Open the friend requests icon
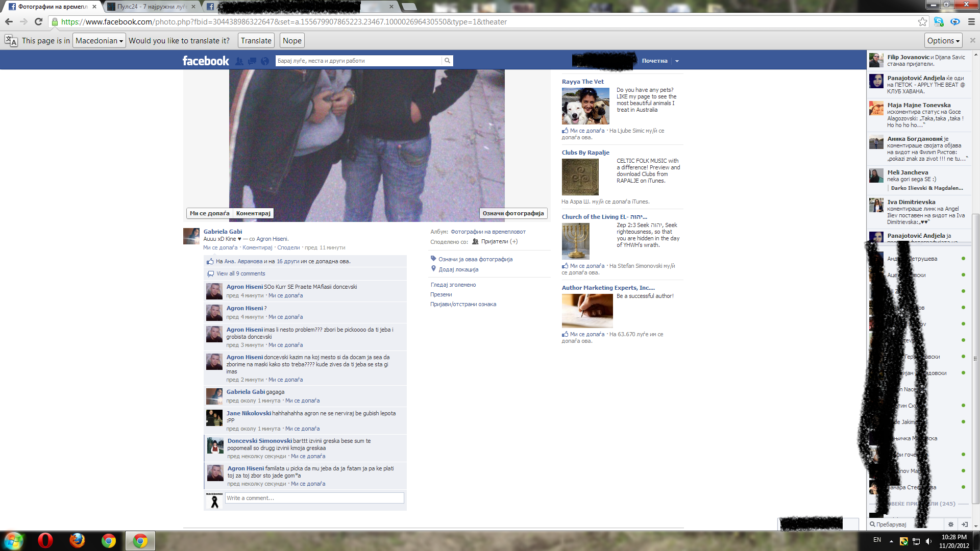The height and width of the screenshot is (551, 980). 239,61
